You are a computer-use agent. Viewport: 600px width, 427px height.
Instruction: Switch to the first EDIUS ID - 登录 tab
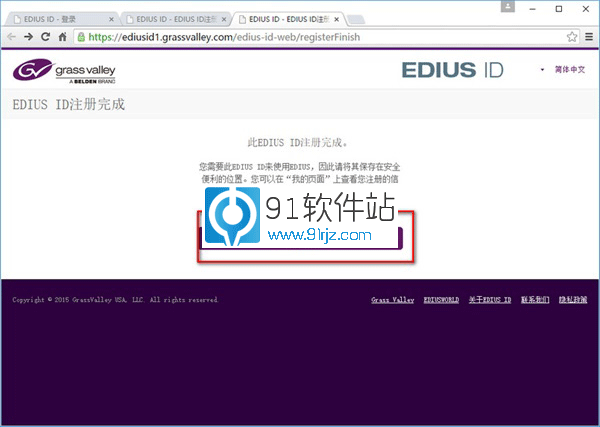[58, 18]
